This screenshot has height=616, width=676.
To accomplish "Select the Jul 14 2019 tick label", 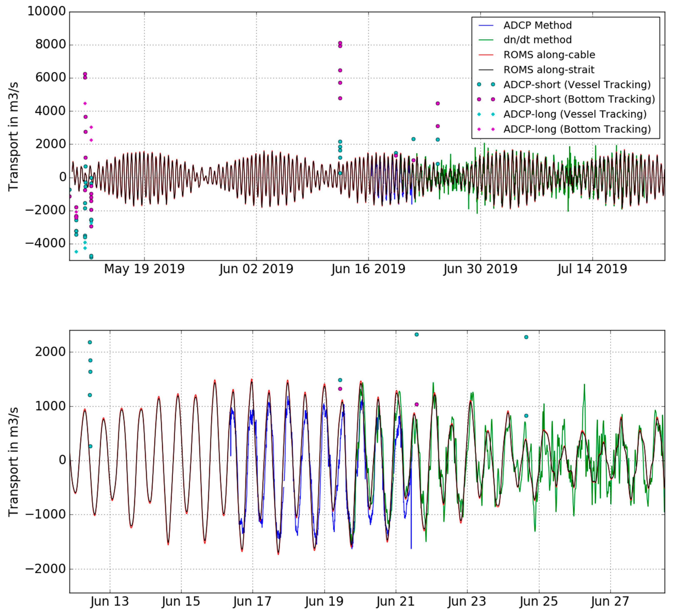I will coord(592,269).
